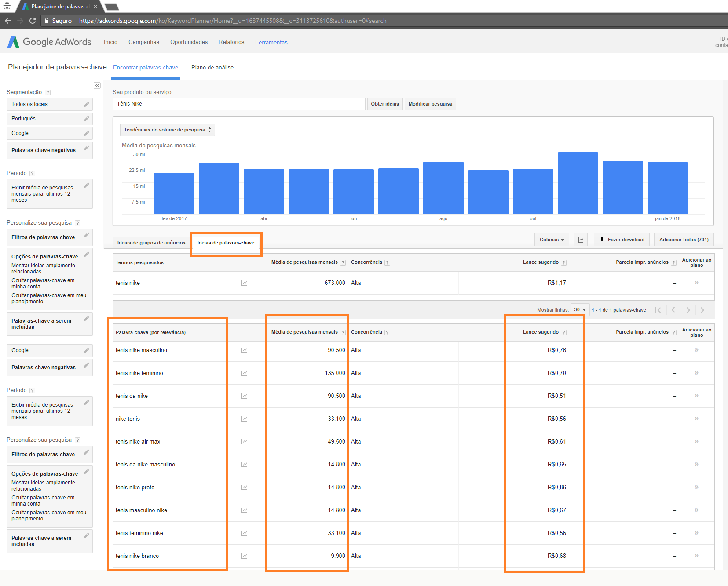Go to next page arrow
This screenshot has height=586, width=728.
tap(688, 310)
